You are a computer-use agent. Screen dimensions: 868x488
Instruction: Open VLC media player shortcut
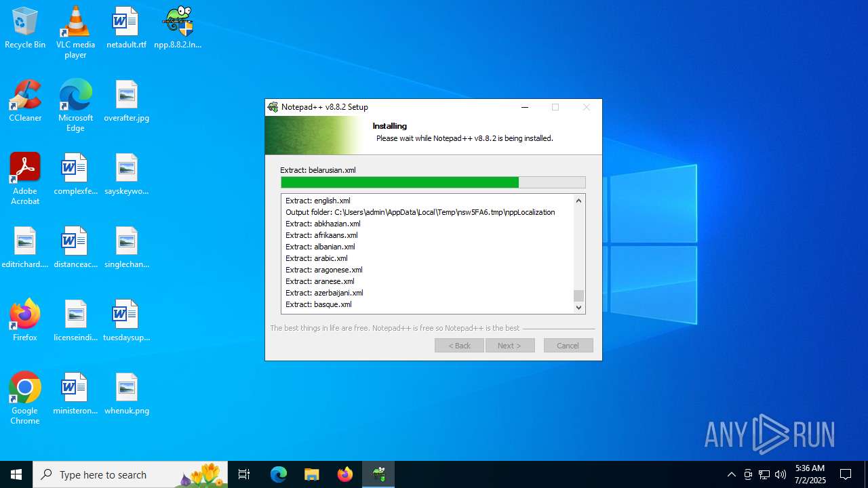[x=75, y=32]
